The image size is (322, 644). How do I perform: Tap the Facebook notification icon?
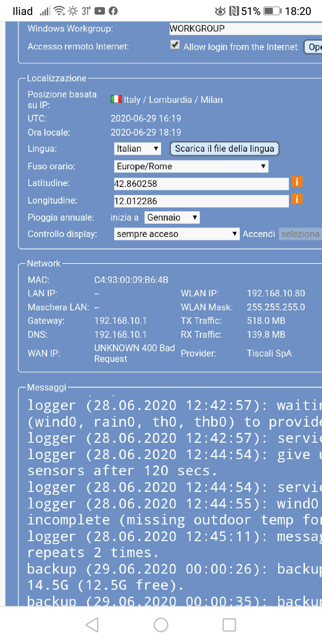tap(113, 11)
